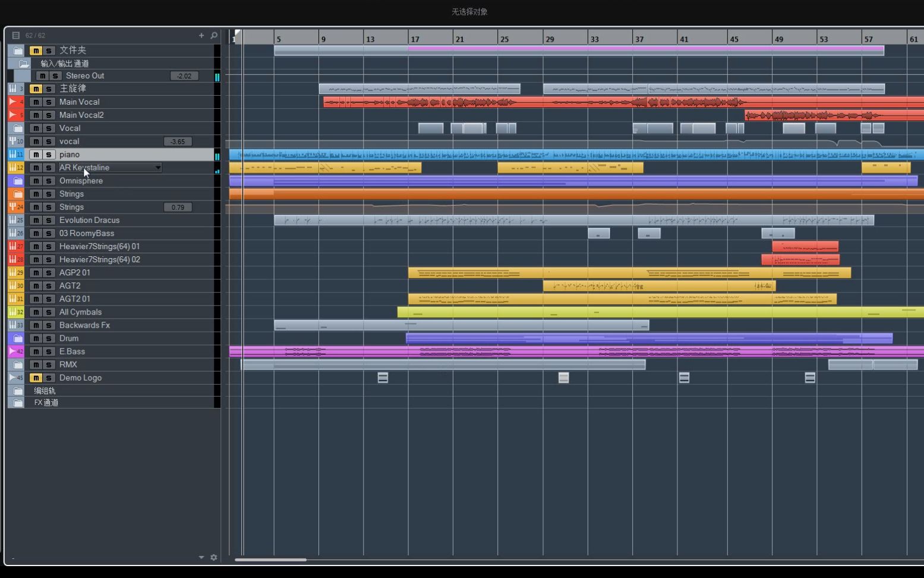924x578 pixels.
Task: Solo the Evolution Dracus track
Action: tap(49, 220)
